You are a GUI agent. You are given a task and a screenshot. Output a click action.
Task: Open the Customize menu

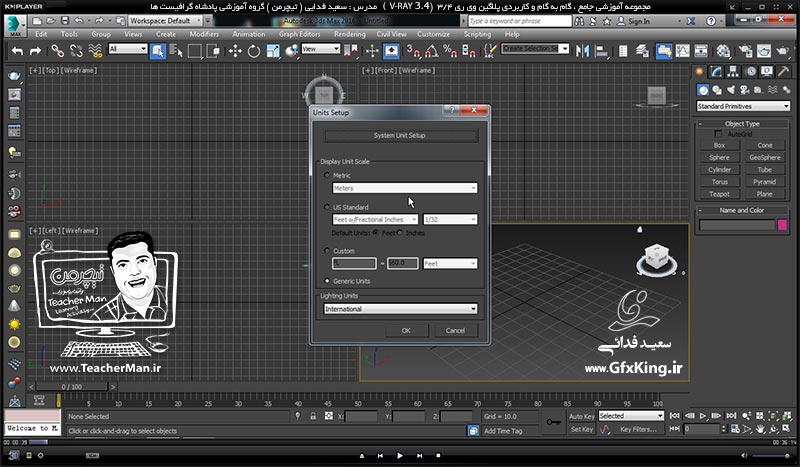[x=433, y=34]
